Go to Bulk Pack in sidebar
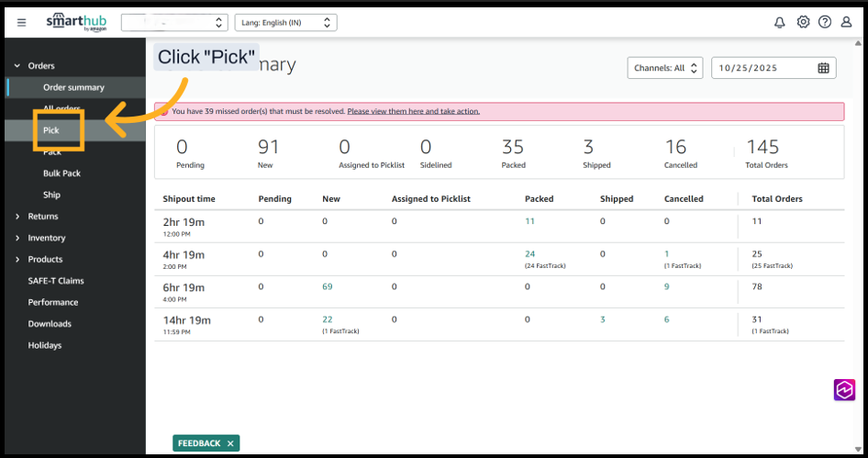 61,173
